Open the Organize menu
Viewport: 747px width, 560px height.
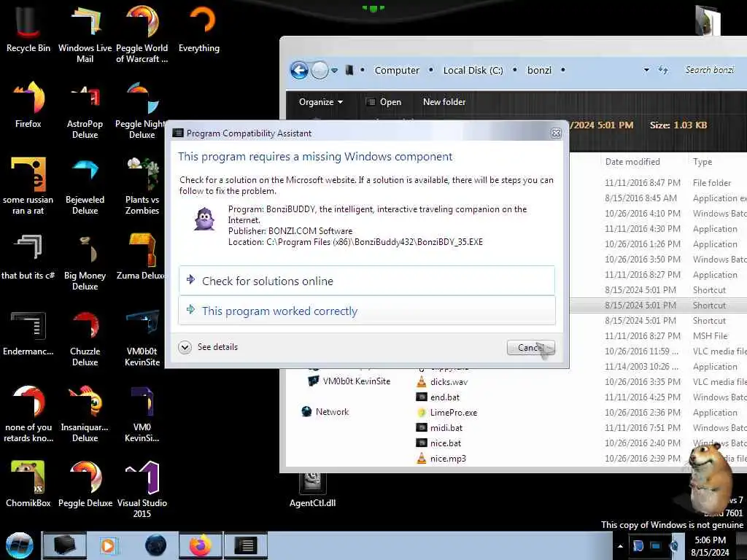pos(321,102)
